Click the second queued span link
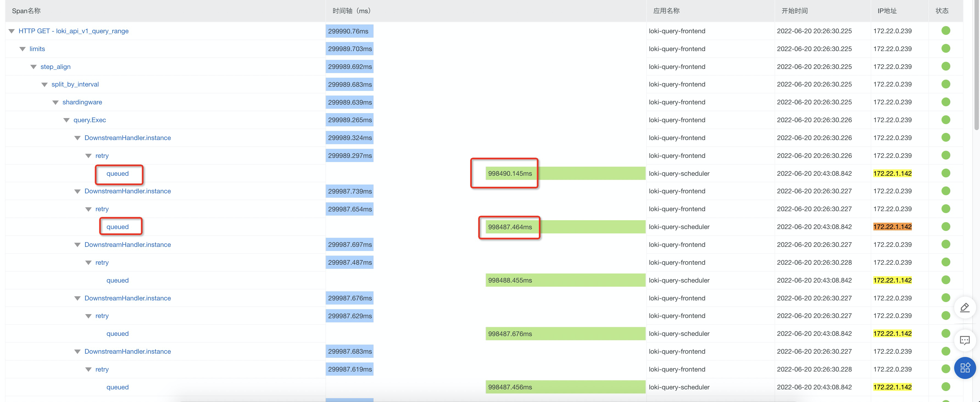The height and width of the screenshot is (402, 980). coord(118,226)
